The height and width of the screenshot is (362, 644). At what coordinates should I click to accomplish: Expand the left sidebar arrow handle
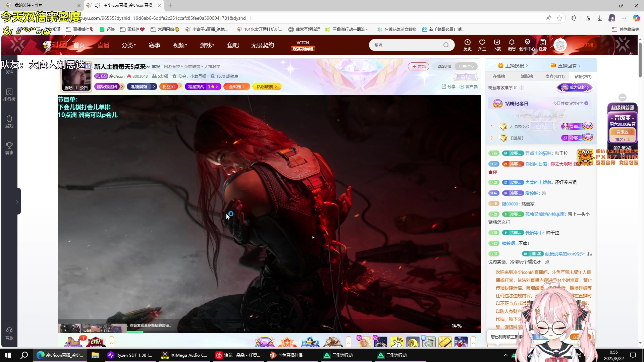point(17,202)
